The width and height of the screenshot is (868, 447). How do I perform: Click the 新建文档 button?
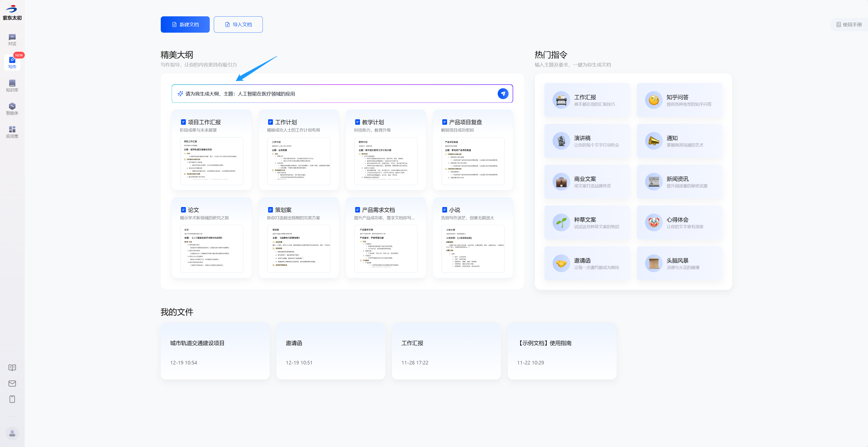coord(185,25)
